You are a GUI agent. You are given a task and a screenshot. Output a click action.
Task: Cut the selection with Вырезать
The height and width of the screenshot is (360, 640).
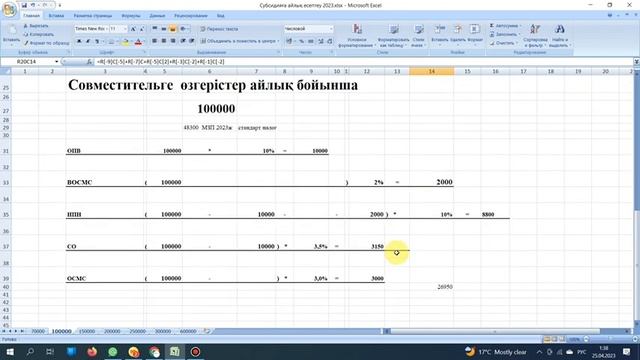36,26
